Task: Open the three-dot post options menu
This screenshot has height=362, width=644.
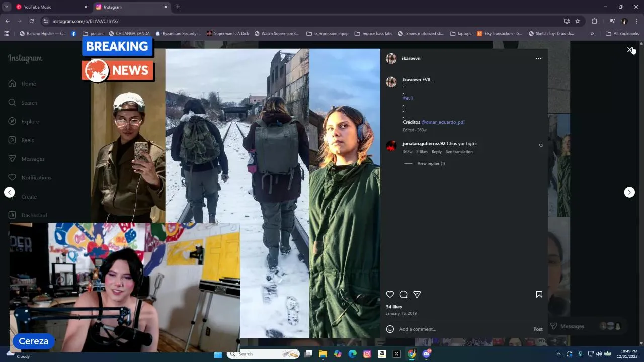Action: click(538, 59)
